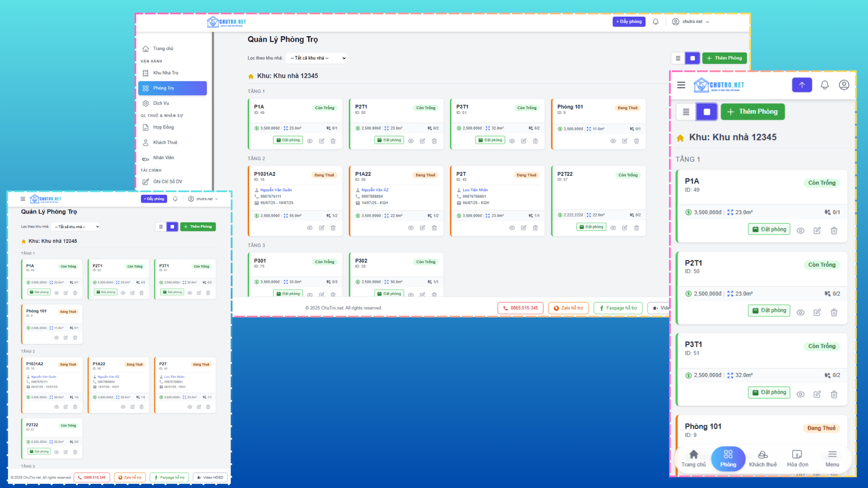Screen dimensions: 868x488
Task: Click Đặt phòng for P3T1 in mobile window
Action: point(769,392)
